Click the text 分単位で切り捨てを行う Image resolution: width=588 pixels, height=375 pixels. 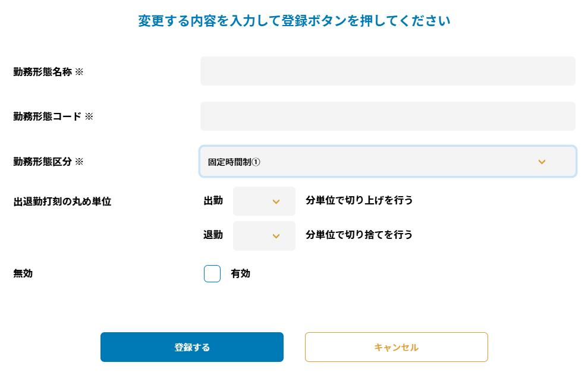[x=359, y=235]
